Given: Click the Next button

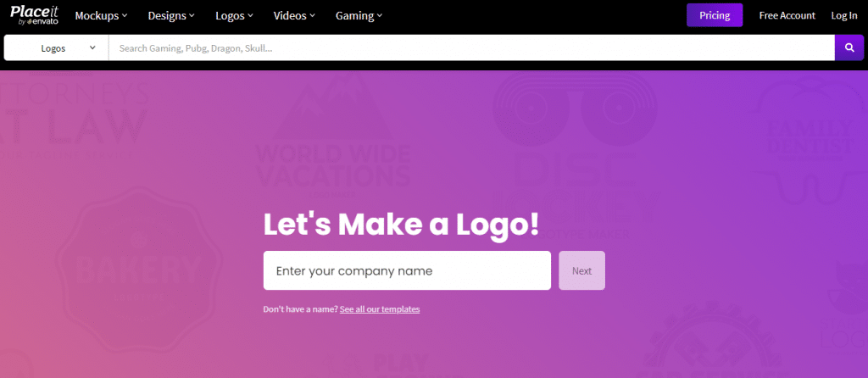Looking at the screenshot, I should click(x=581, y=270).
